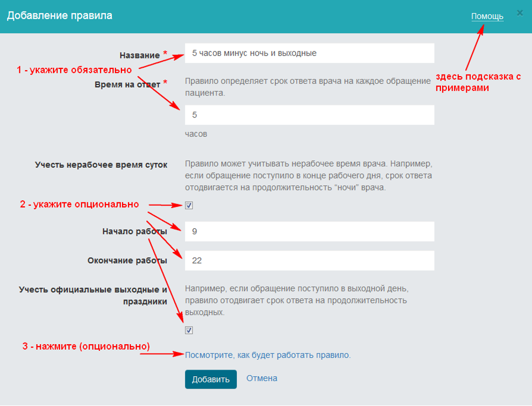Open the Помощь help link
The width and height of the screenshot is (532, 406).
487,17
